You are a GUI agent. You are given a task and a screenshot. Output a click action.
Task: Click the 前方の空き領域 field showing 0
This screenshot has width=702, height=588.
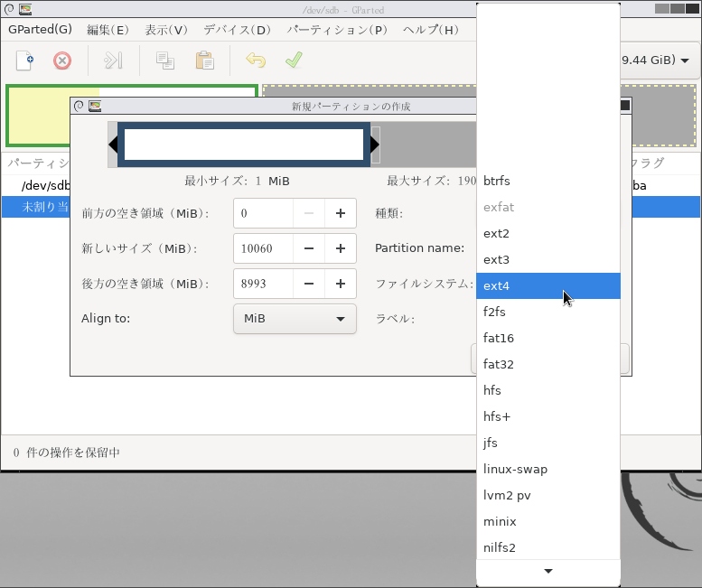tap(264, 213)
